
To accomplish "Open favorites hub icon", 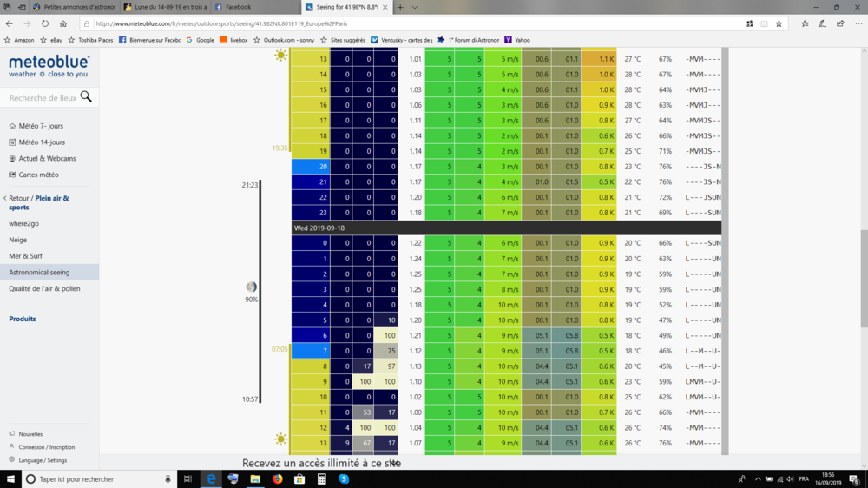I will 805,23.
